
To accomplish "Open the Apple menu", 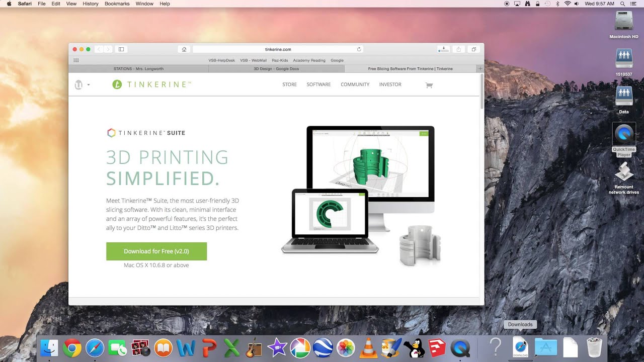I will point(9,4).
